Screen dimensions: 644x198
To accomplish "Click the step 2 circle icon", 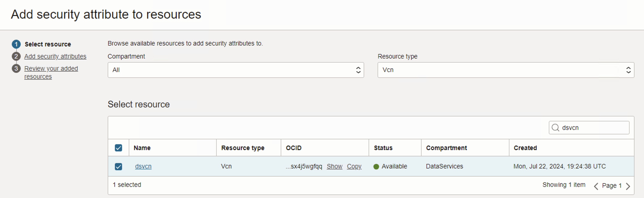I will coord(16,56).
